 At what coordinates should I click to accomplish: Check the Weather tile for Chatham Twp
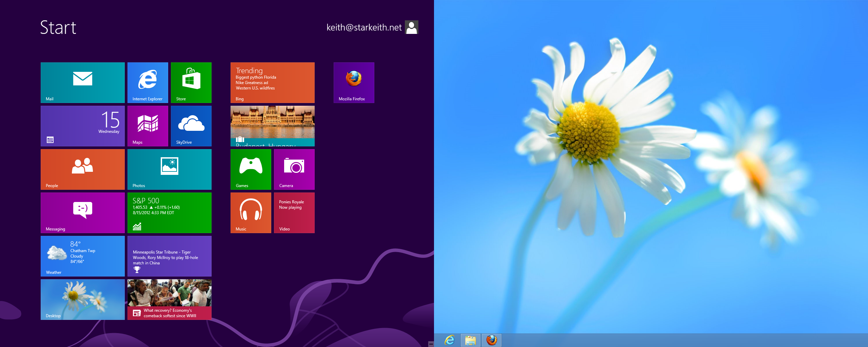tap(82, 256)
